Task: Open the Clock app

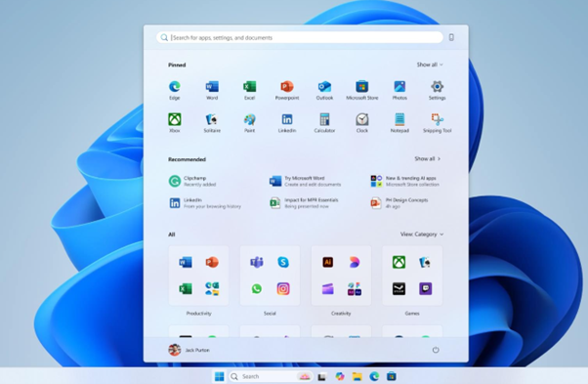Action: (361, 123)
